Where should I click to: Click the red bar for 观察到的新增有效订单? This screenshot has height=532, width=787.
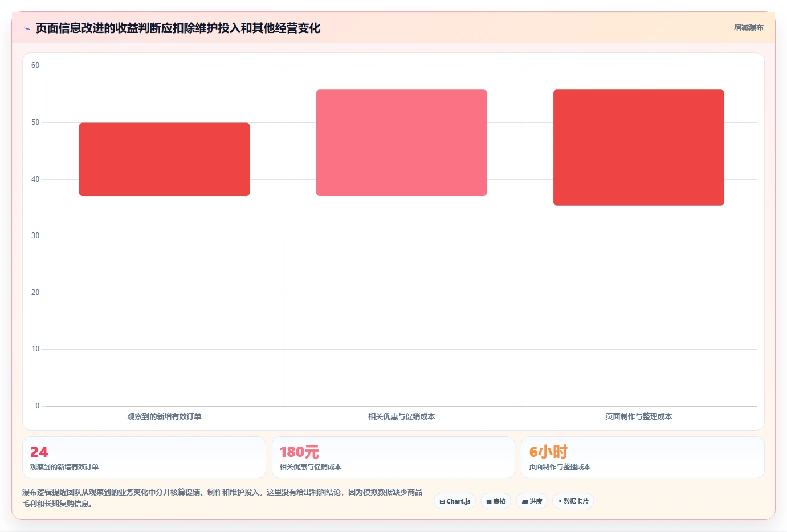click(164, 159)
